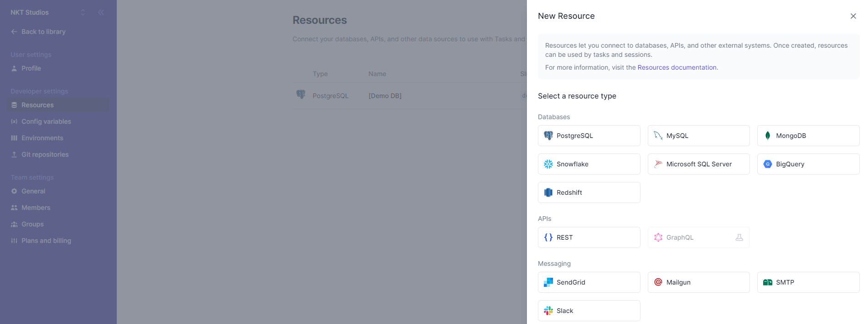Click the PostgreSQL elephant icon in resource types
This screenshot has height=324, width=868.
pyautogui.click(x=548, y=136)
